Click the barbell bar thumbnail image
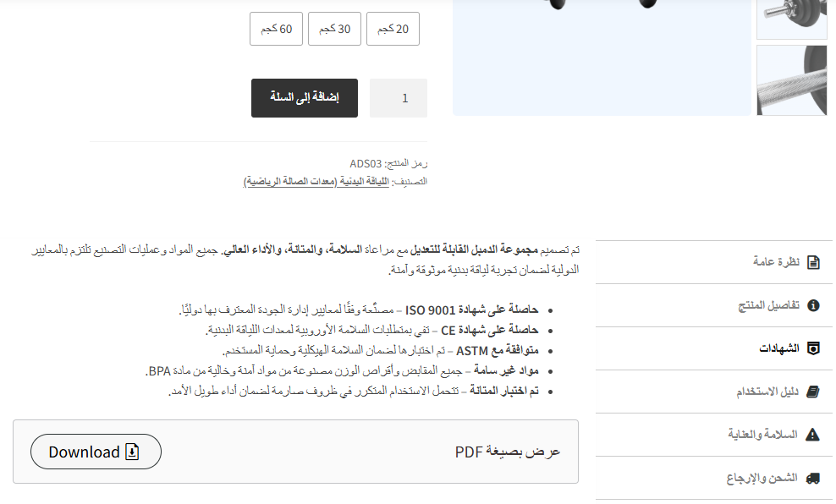This screenshot has height=504, width=836. (791, 80)
